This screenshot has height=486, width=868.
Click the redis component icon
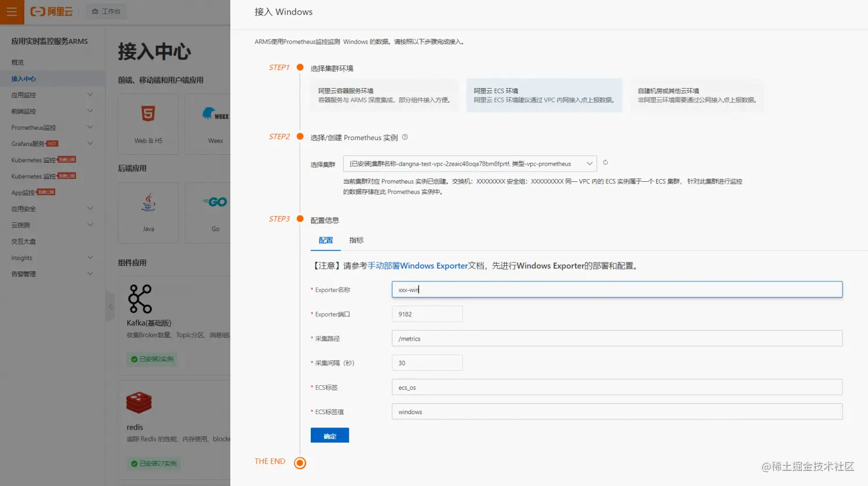tap(139, 403)
